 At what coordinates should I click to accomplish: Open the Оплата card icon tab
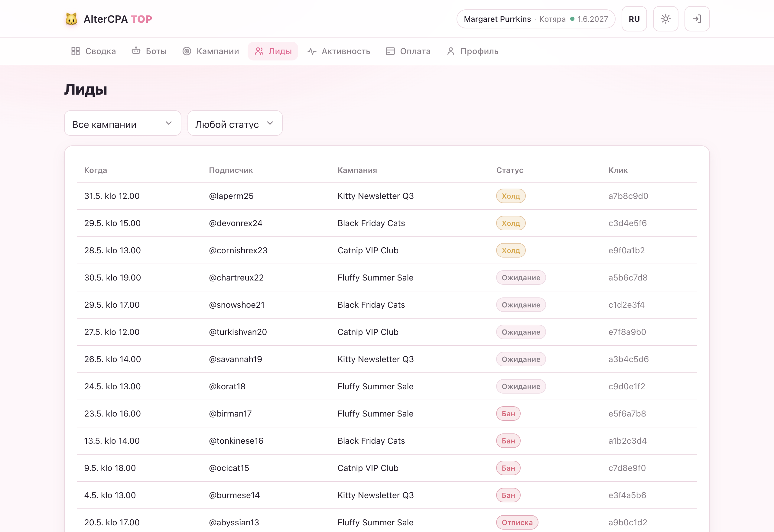(390, 51)
